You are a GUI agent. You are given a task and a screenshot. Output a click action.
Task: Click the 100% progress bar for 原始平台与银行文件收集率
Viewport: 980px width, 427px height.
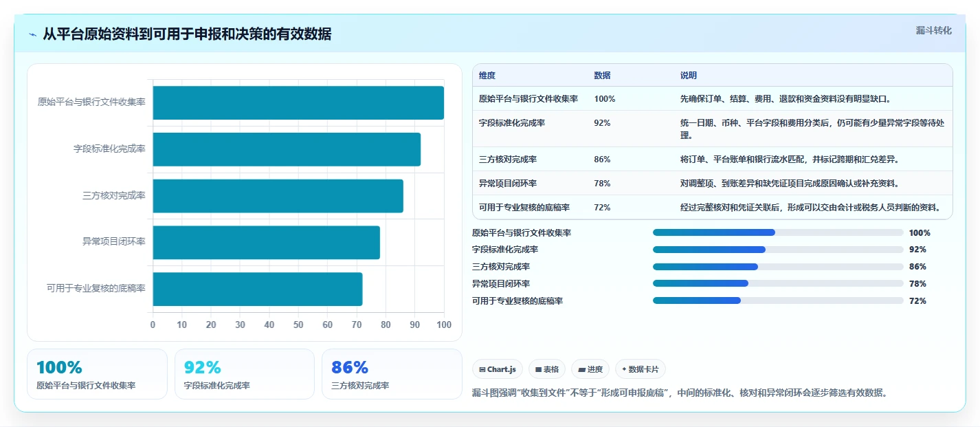(x=778, y=232)
